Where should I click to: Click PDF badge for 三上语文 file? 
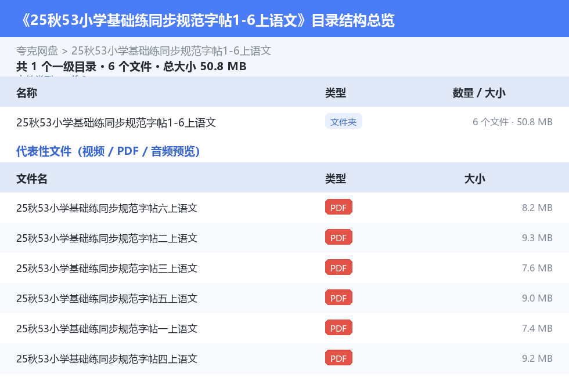tap(338, 268)
